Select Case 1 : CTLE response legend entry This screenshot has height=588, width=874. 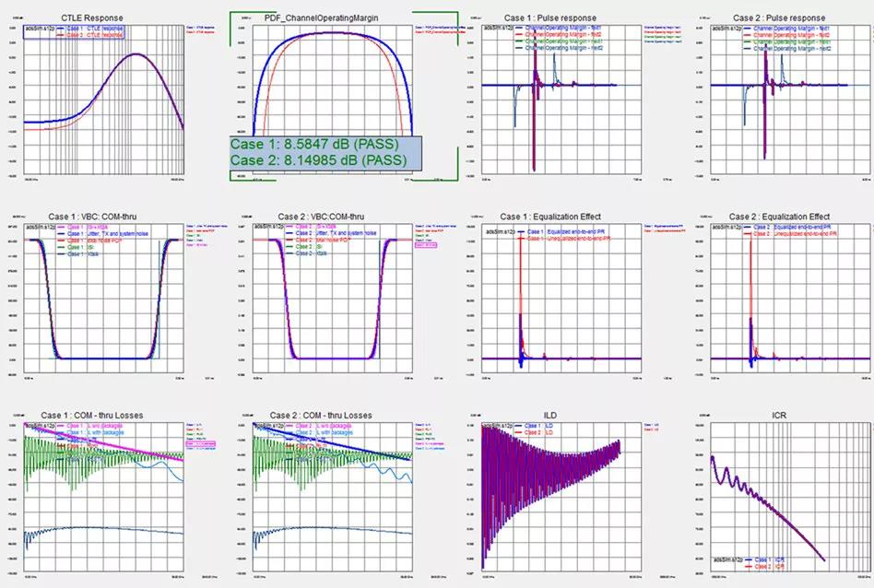91,28
